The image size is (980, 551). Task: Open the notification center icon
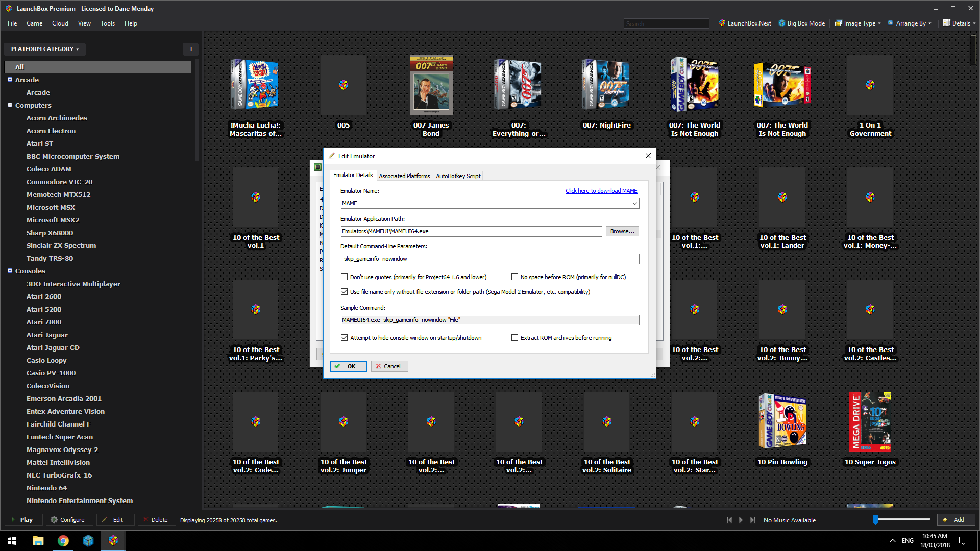pyautogui.click(x=963, y=541)
